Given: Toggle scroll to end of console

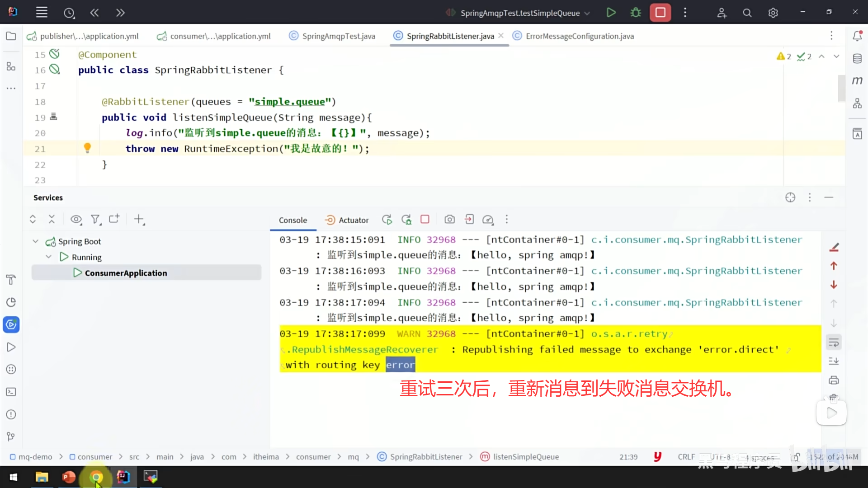Looking at the screenshot, I should pyautogui.click(x=834, y=361).
